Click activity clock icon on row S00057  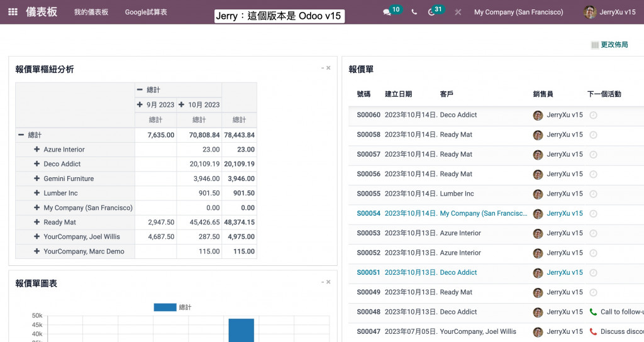[x=593, y=155]
